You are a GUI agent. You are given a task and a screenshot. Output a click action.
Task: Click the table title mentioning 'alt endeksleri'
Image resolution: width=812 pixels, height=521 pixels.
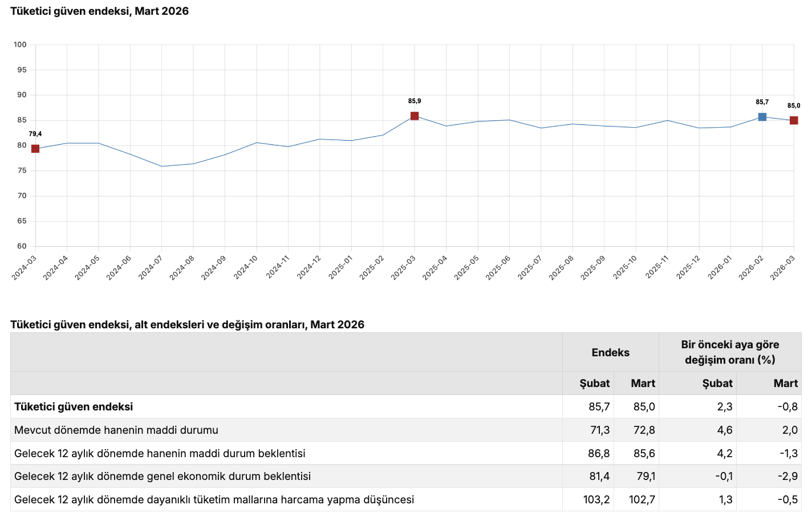(x=187, y=324)
